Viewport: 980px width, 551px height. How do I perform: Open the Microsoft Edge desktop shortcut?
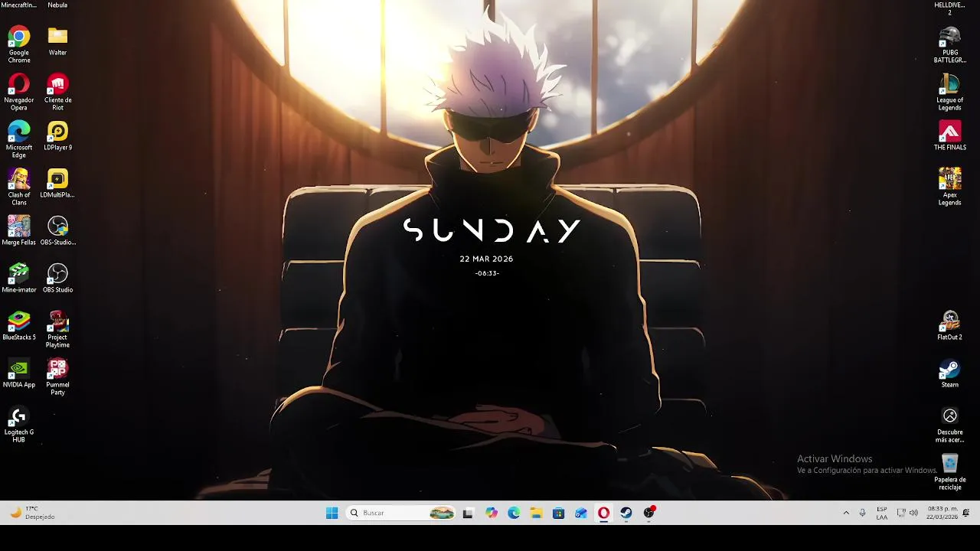(x=19, y=139)
